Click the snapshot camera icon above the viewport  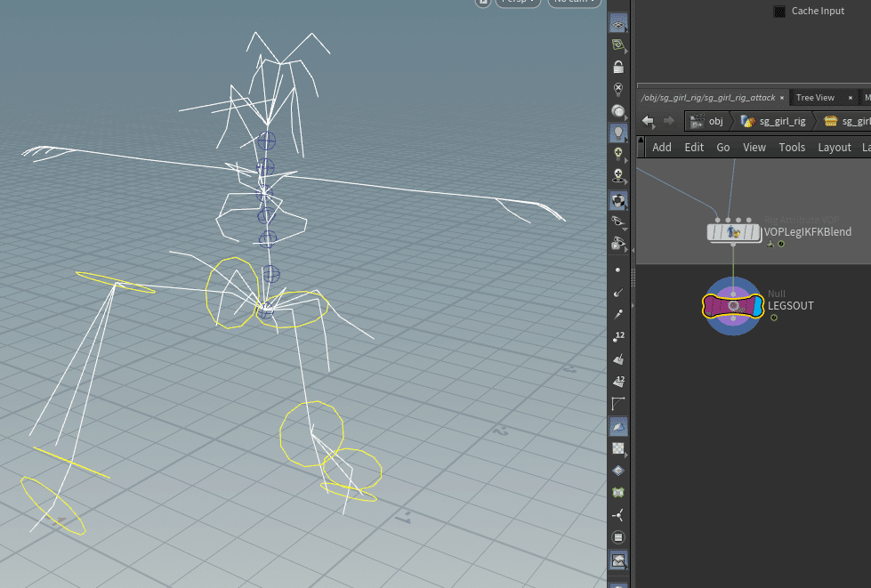pos(481,4)
